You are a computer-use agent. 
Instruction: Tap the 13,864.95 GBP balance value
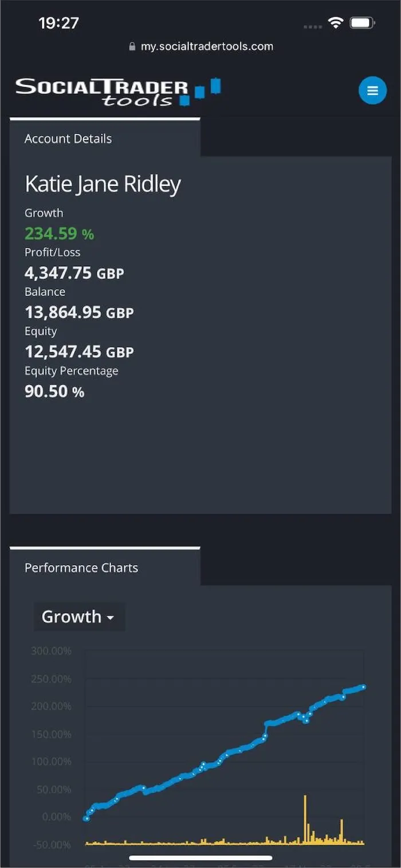[x=79, y=312]
